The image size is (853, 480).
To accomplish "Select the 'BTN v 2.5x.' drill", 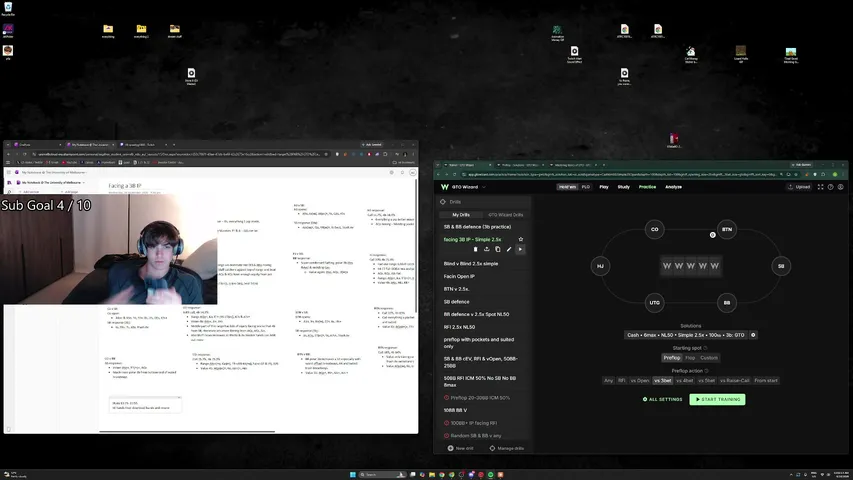I will pos(456,289).
